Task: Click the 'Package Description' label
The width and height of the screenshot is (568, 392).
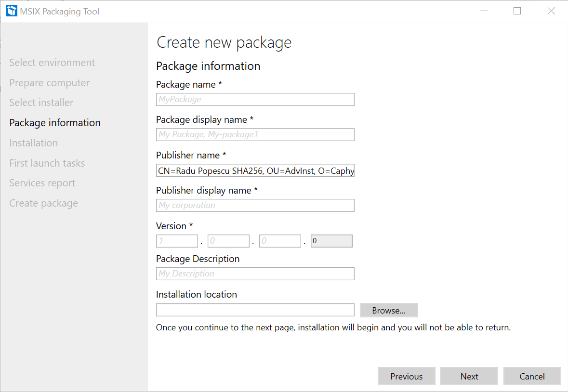Action: (198, 259)
